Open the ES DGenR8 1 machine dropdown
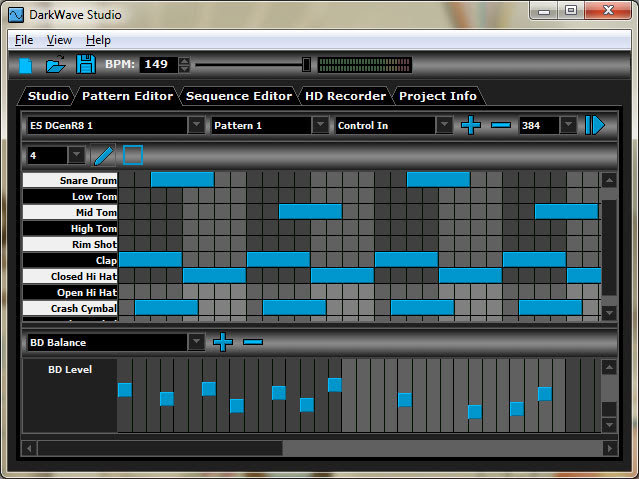 tap(196, 125)
